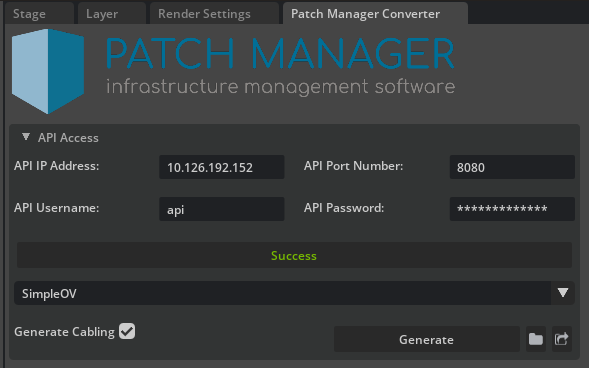Click the PATCH MANAGER title text
The width and height of the screenshot is (589, 368).
(x=280, y=54)
